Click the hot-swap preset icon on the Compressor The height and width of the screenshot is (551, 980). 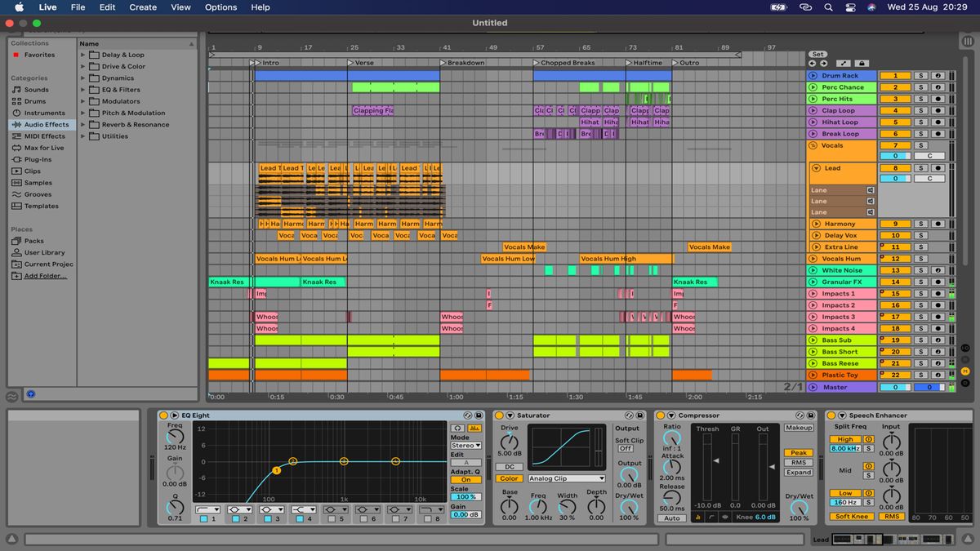(801, 415)
